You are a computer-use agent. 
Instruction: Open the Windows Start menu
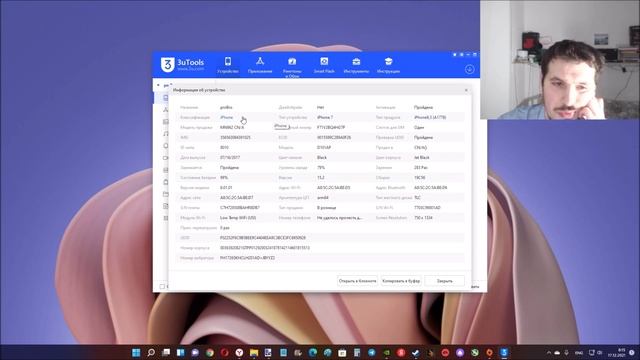[136, 352]
